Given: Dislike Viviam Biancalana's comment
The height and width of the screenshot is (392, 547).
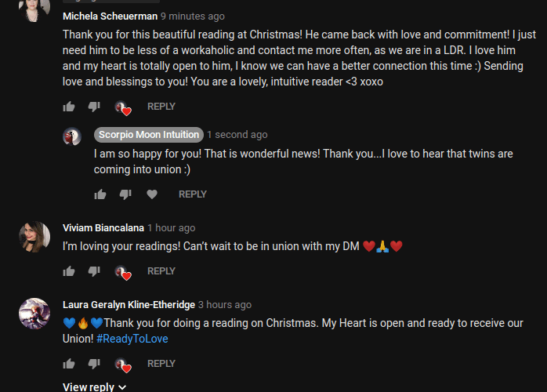Looking at the screenshot, I should pyautogui.click(x=94, y=271).
